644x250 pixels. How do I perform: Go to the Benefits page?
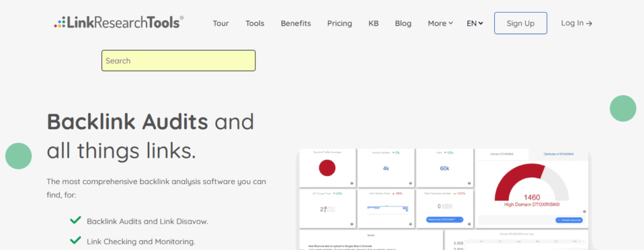click(x=296, y=23)
